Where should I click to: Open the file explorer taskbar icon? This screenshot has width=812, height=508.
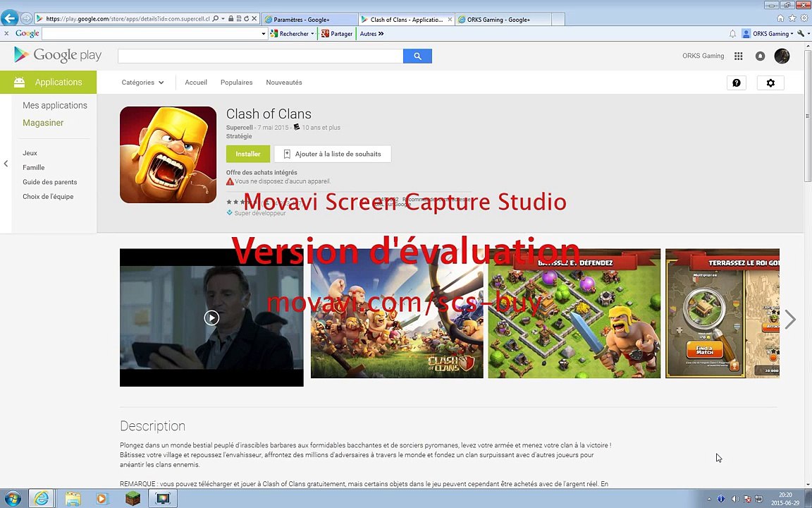pyautogui.click(x=73, y=499)
